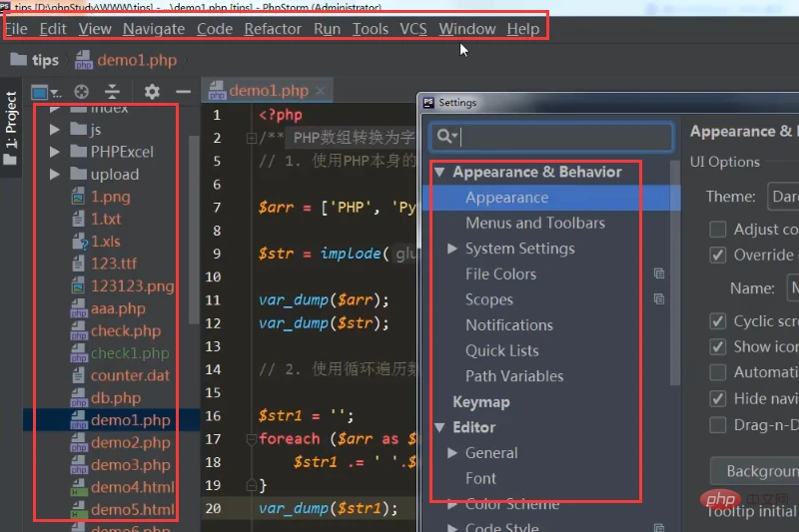Click the Settings search field

(x=552, y=137)
